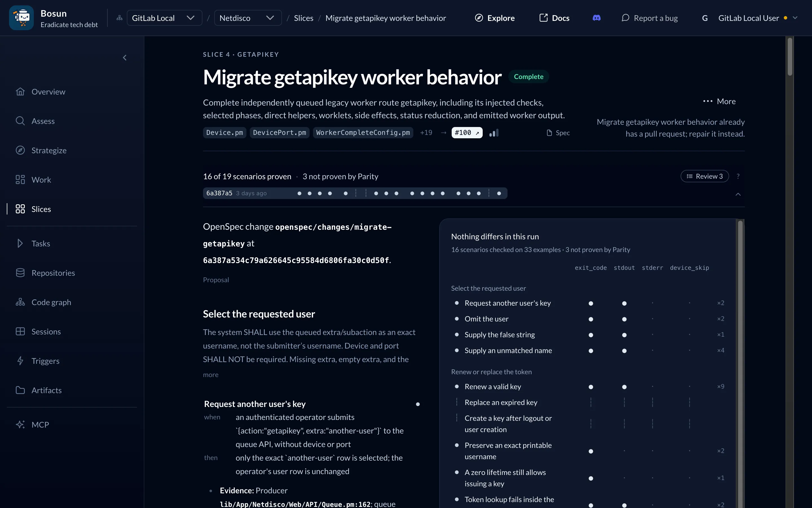
Task: Open Artifacts in sidebar
Action: (x=39, y=390)
